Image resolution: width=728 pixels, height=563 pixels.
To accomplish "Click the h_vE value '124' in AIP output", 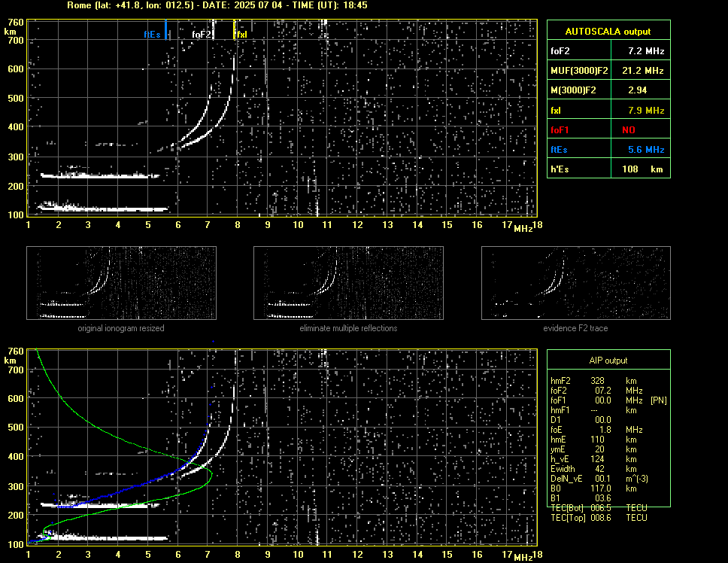I will click(x=598, y=459).
